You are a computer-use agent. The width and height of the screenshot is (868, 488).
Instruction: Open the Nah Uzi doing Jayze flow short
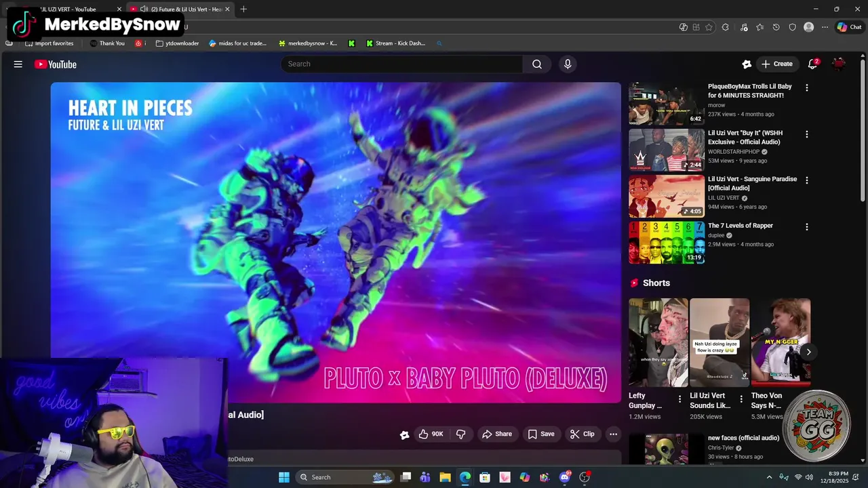point(719,342)
